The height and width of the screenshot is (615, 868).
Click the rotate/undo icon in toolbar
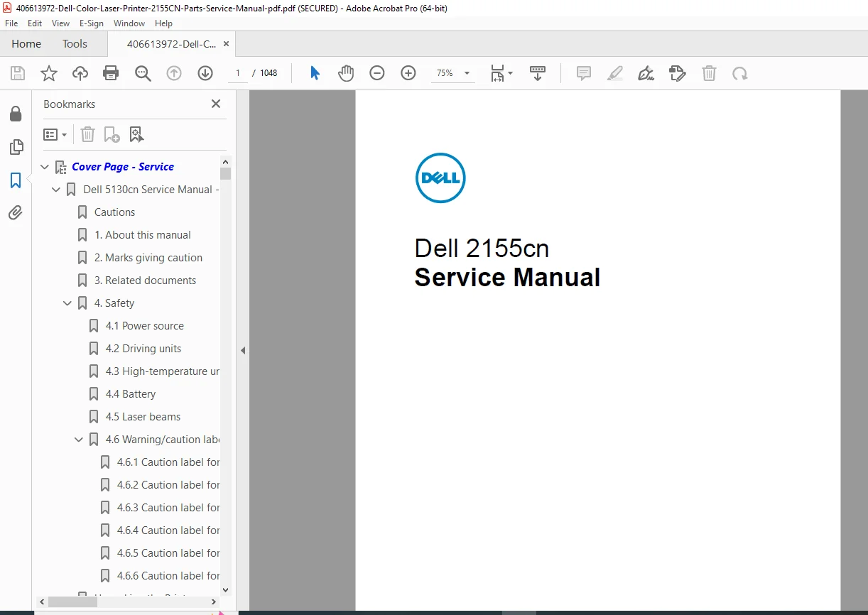point(740,73)
